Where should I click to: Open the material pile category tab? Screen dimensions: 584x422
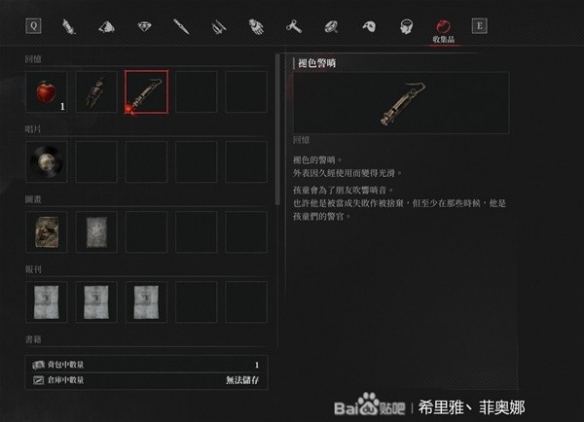[x=107, y=27]
